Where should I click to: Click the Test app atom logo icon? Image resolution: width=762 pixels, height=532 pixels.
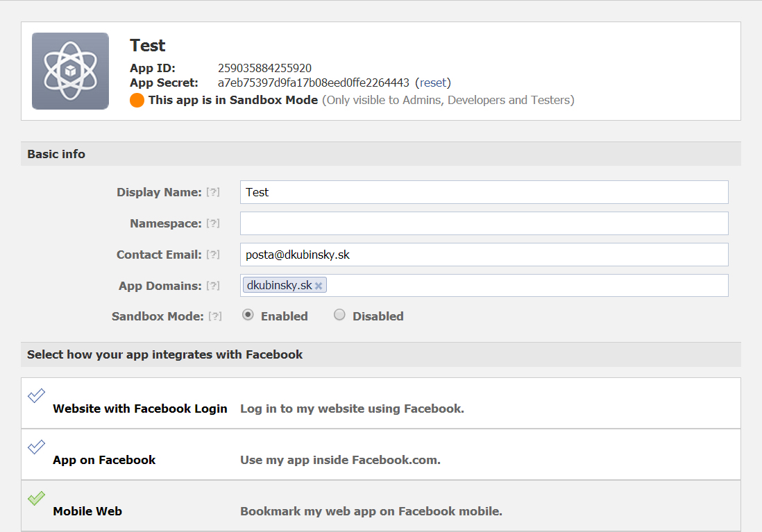[x=71, y=71]
